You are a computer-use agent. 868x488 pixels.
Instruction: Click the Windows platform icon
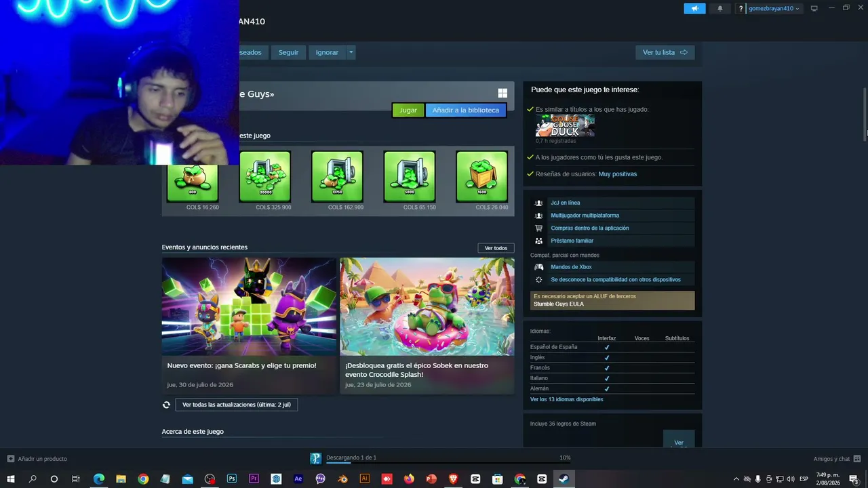pos(502,94)
